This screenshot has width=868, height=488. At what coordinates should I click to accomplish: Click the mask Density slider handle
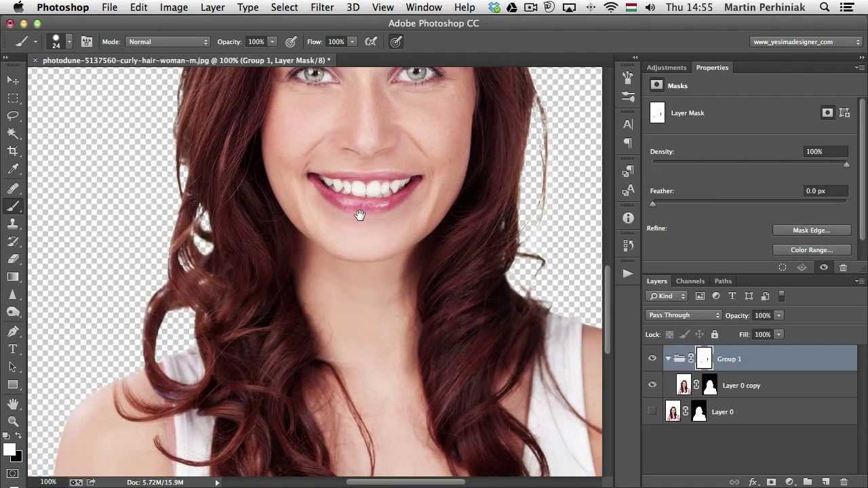tap(846, 165)
